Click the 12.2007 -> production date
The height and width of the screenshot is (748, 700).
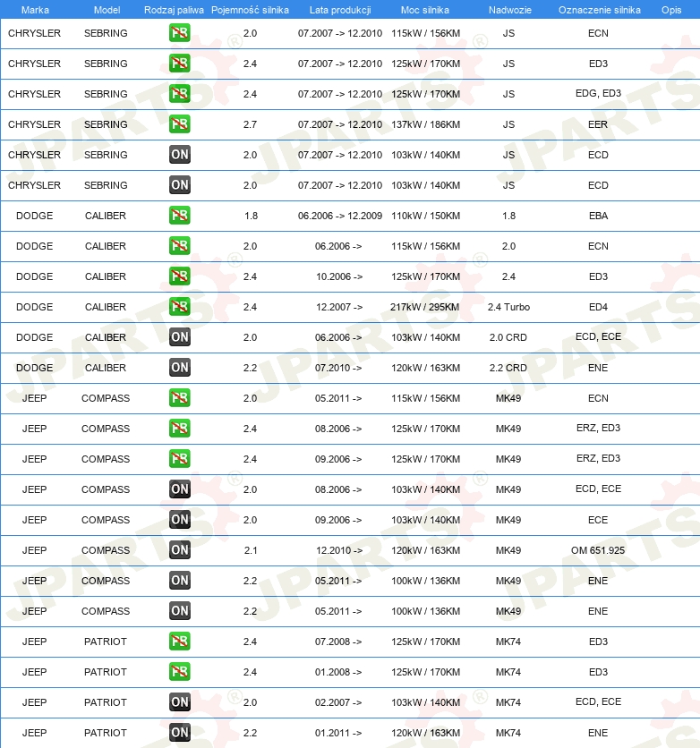coord(339,307)
